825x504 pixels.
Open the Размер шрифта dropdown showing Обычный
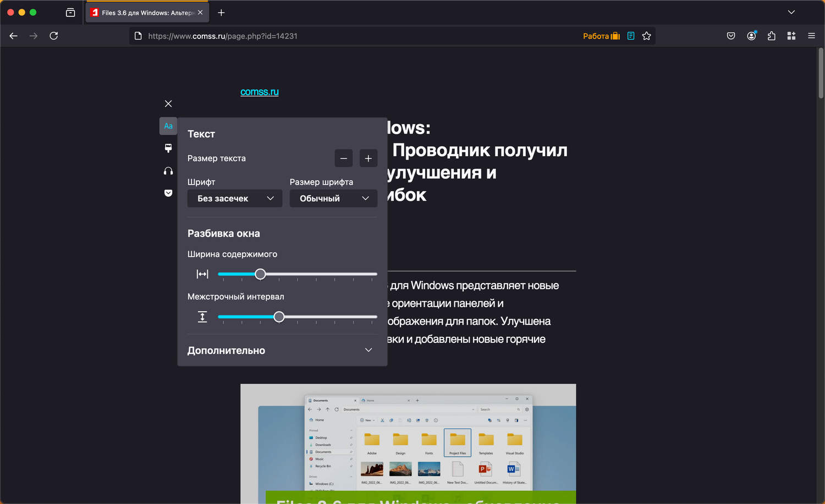(333, 198)
